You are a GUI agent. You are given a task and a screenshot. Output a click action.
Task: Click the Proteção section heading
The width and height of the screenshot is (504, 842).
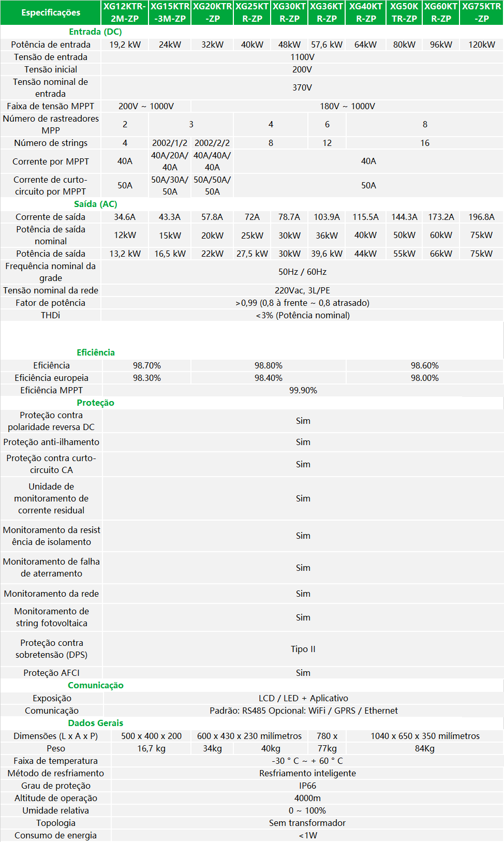tap(96, 403)
